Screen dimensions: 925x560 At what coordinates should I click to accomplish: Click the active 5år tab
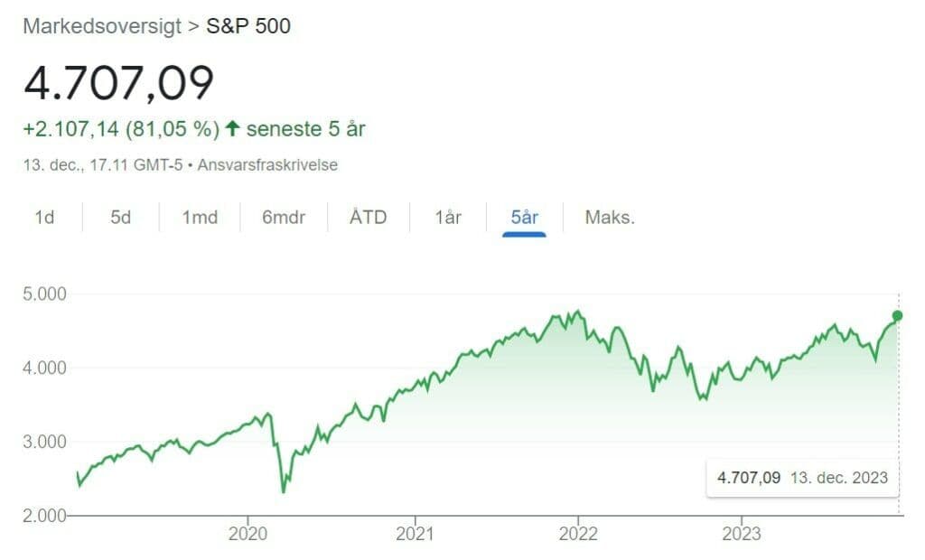pos(524,218)
